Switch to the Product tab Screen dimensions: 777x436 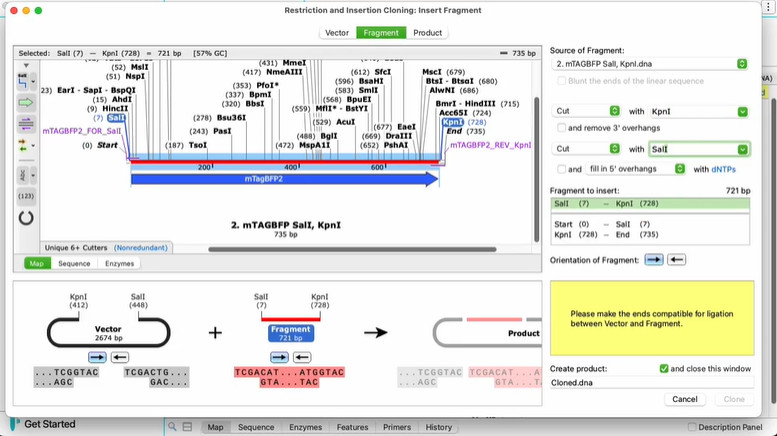pyautogui.click(x=427, y=33)
